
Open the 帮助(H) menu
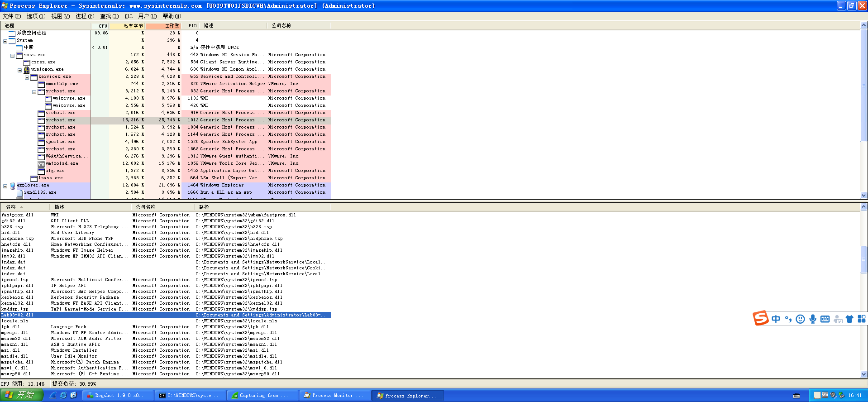pos(172,16)
